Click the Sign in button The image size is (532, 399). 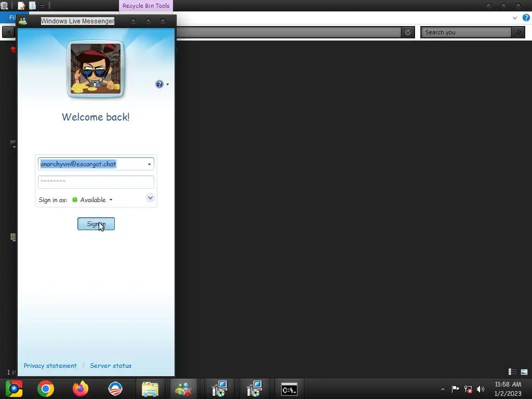click(x=96, y=223)
